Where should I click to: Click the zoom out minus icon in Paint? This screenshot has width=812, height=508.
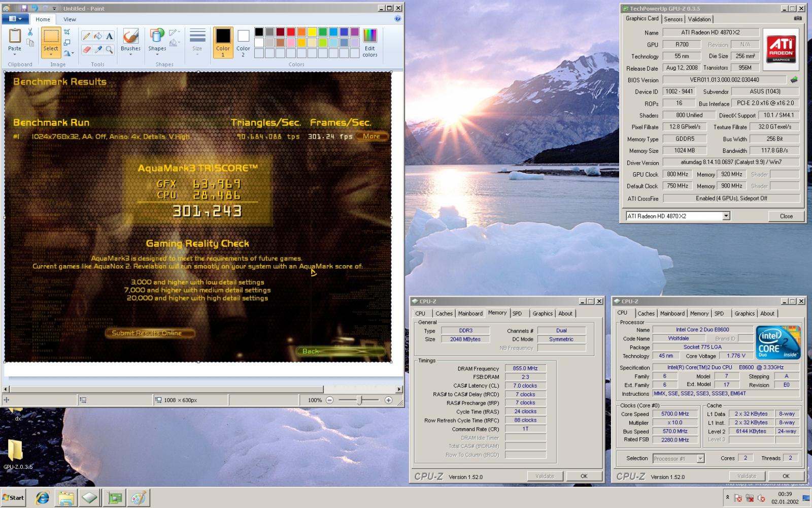coord(330,400)
